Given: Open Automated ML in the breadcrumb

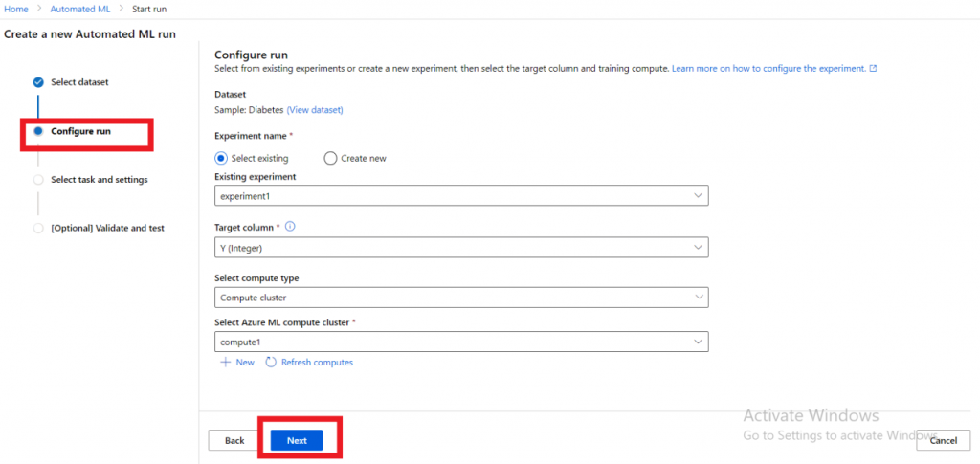Looking at the screenshot, I should pos(80,9).
